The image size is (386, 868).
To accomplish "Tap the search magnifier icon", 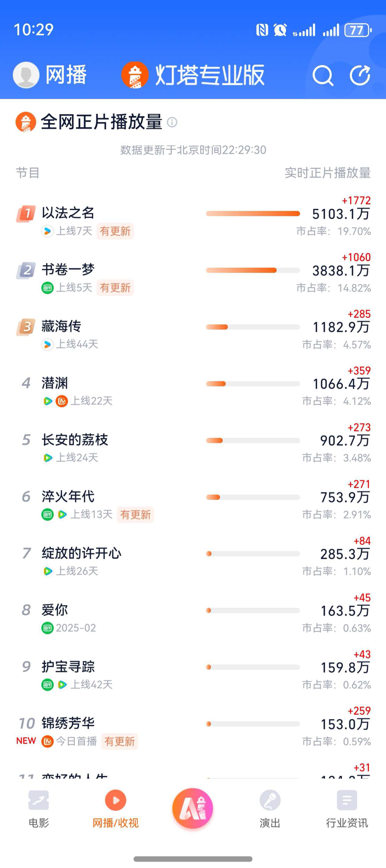I will 323,76.
